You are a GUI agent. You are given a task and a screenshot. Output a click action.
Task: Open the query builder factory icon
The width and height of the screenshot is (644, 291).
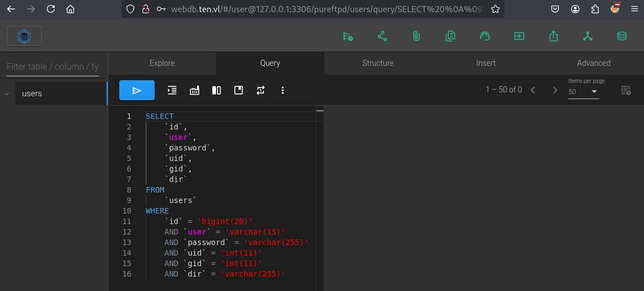click(194, 90)
